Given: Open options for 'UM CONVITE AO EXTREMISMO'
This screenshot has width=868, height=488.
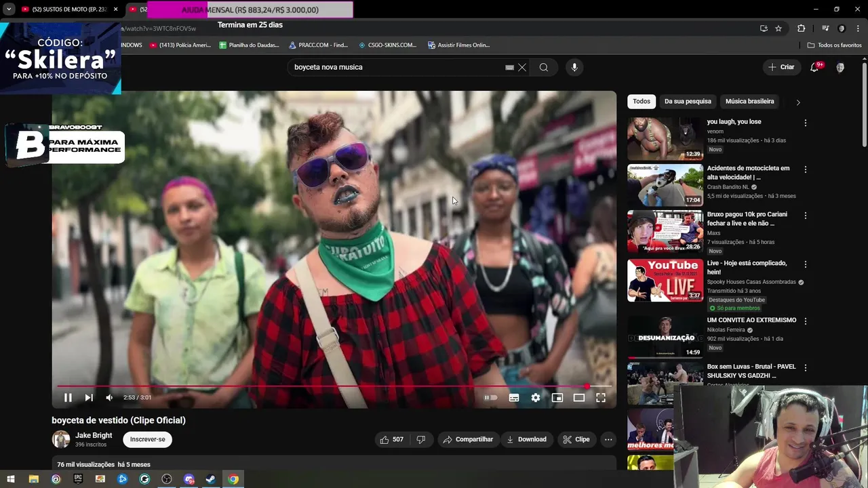Looking at the screenshot, I should click(x=806, y=321).
